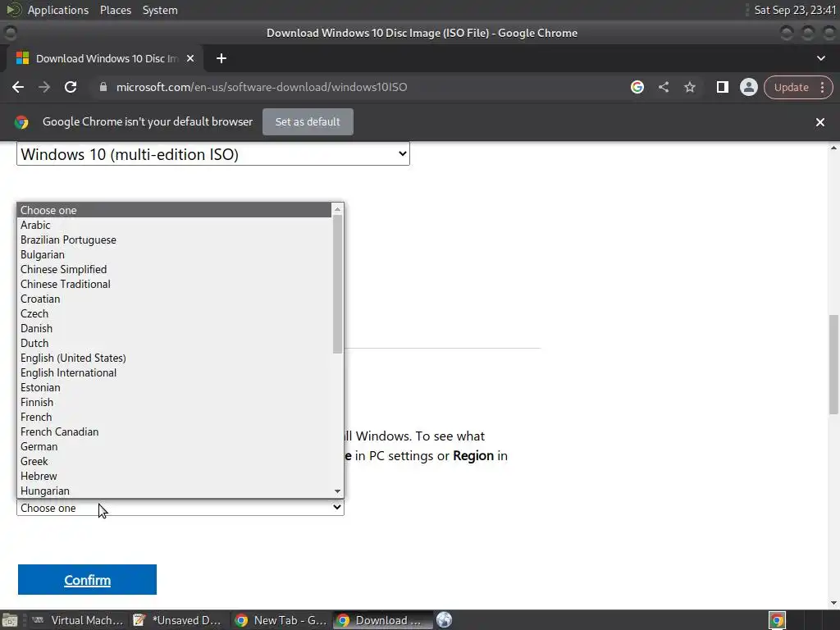Click the Confirm button

click(87, 580)
